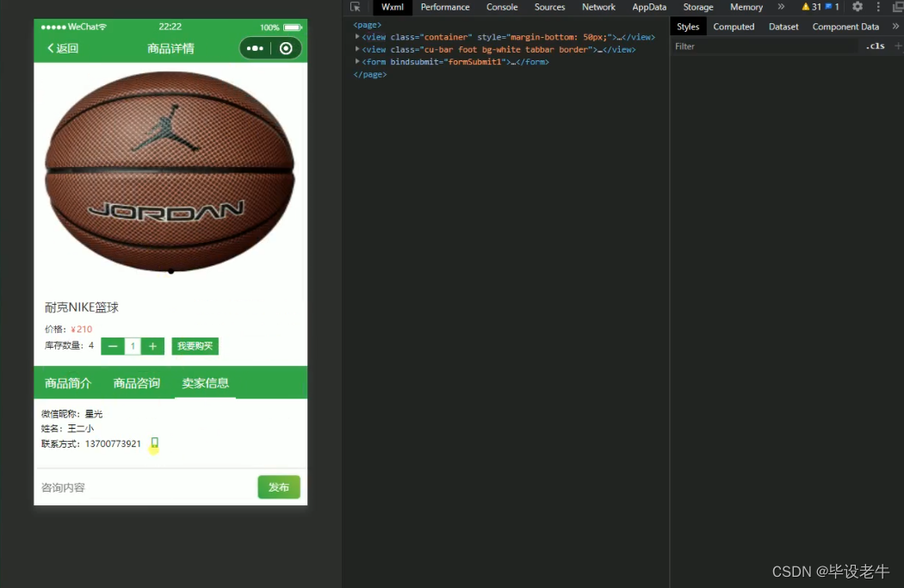Open the Storage tab
904x588 pixels.
pos(698,7)
